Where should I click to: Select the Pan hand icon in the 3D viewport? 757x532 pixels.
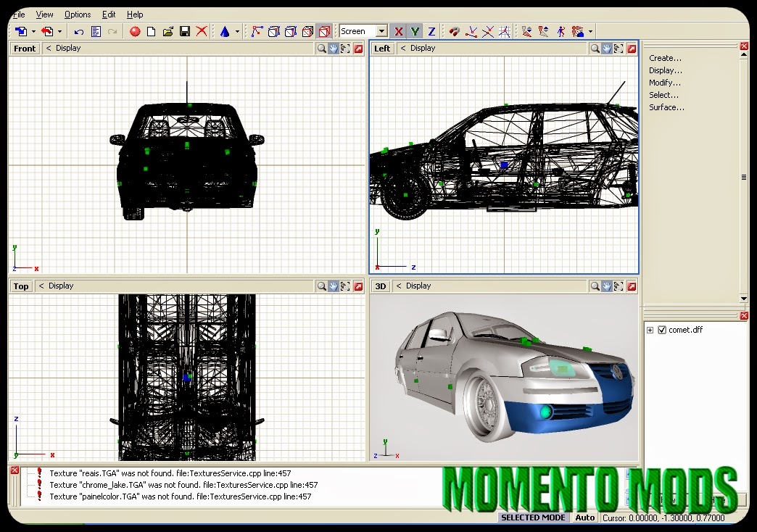[x=607, y=286]
